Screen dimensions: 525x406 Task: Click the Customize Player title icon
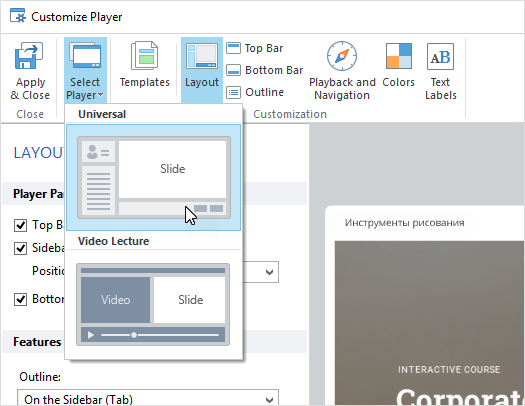point(18,16)
